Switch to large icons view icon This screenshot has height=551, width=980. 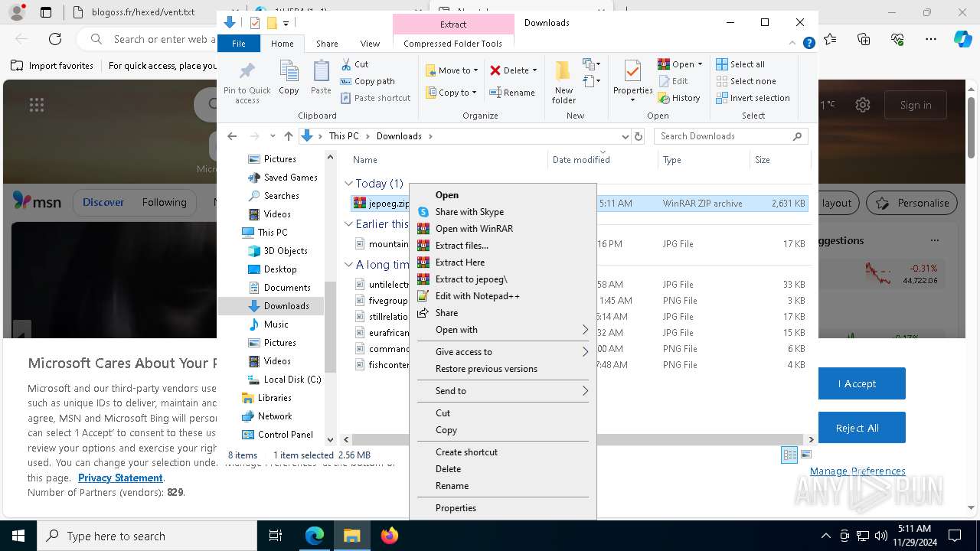tap(805, 455)
